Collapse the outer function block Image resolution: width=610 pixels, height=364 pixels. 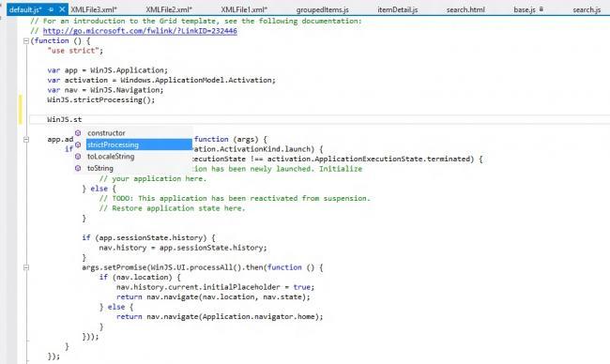26,41
